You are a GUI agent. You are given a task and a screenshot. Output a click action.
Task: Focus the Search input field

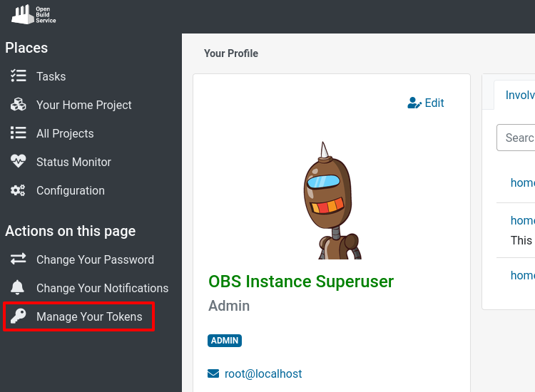point(517,138)
